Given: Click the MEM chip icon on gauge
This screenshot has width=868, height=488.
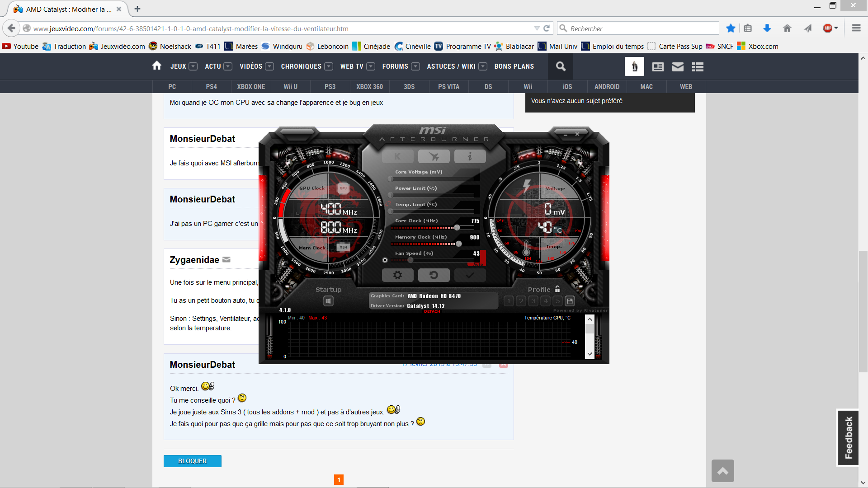Looking at the screenshot, I should (344, 247).
